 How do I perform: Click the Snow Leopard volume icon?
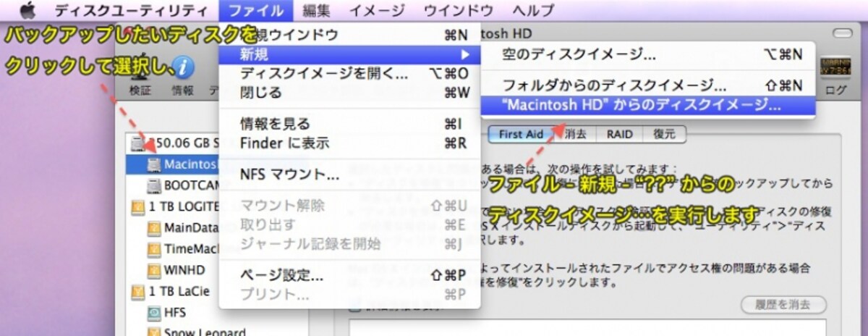point(153,332)
